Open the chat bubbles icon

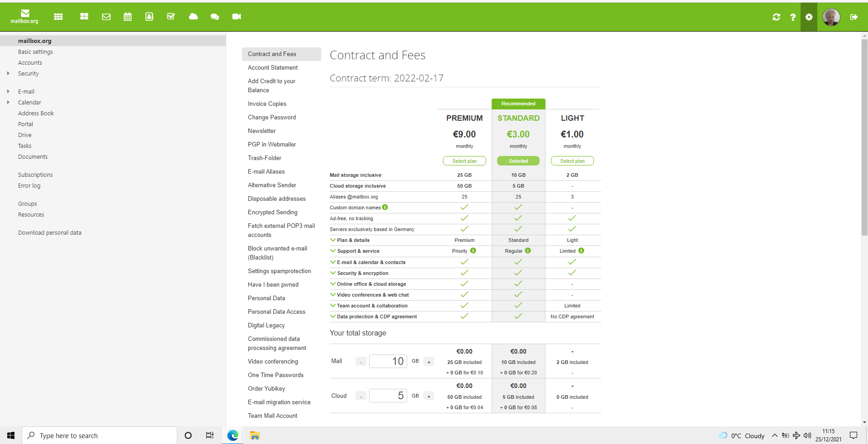215,17
